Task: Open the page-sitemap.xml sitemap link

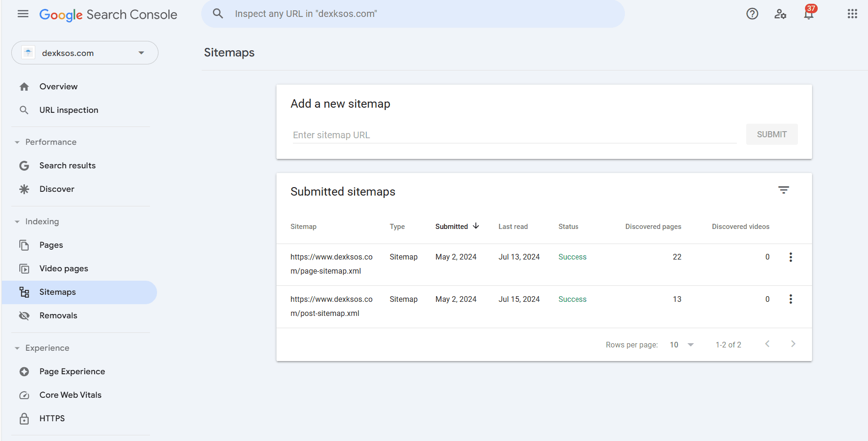Action: tap(331, 264)
